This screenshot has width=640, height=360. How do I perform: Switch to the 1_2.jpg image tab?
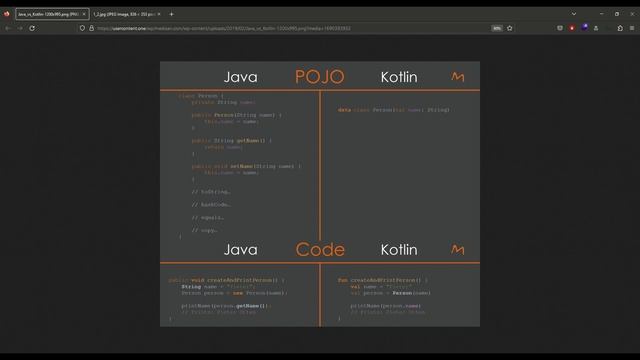pyautogui.click(x=127, y=14)
